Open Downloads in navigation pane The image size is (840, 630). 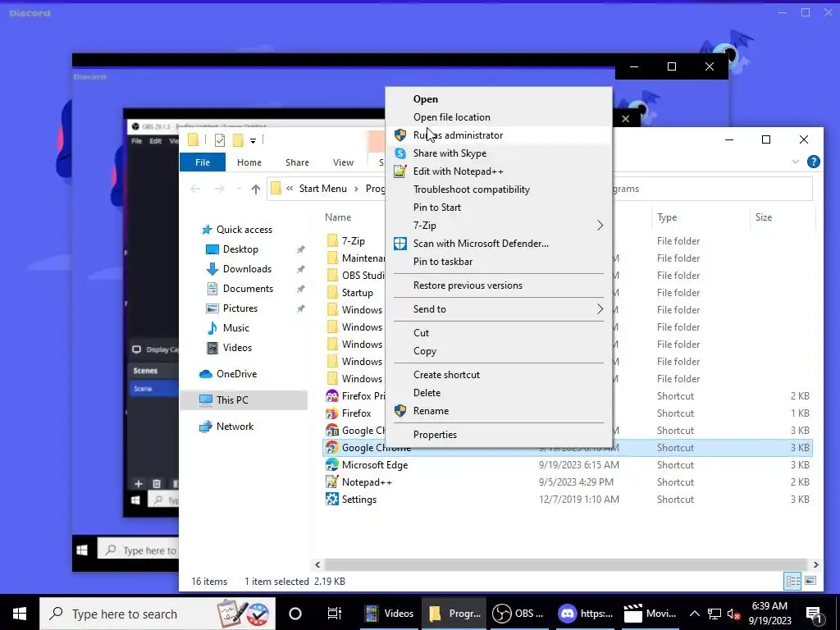pyautogui.click(x=247, y=269)
